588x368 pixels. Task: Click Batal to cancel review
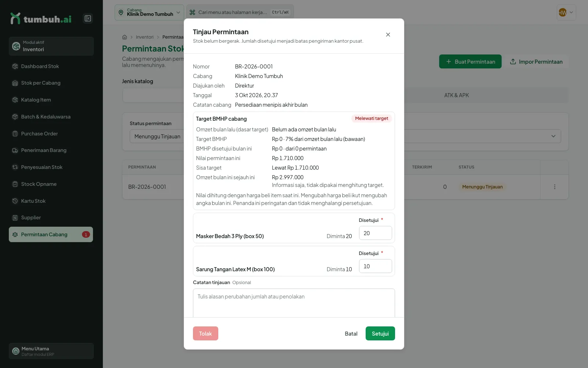(351, 333)
